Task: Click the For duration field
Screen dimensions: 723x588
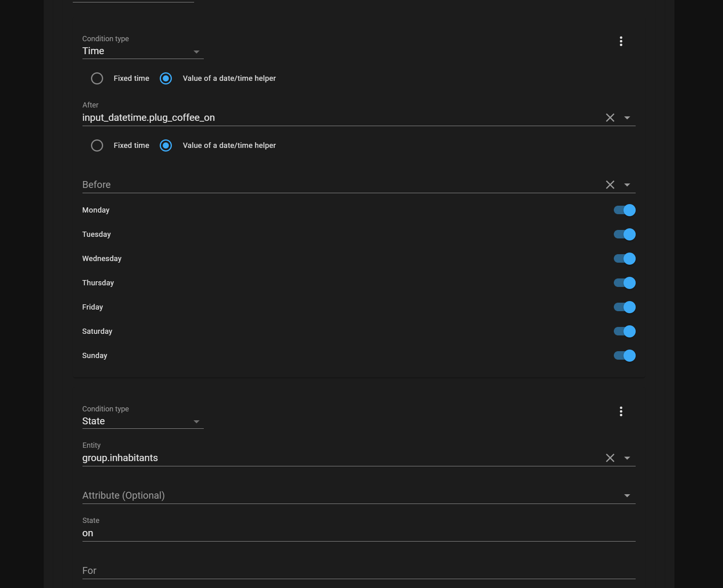Action: point(359,571)
